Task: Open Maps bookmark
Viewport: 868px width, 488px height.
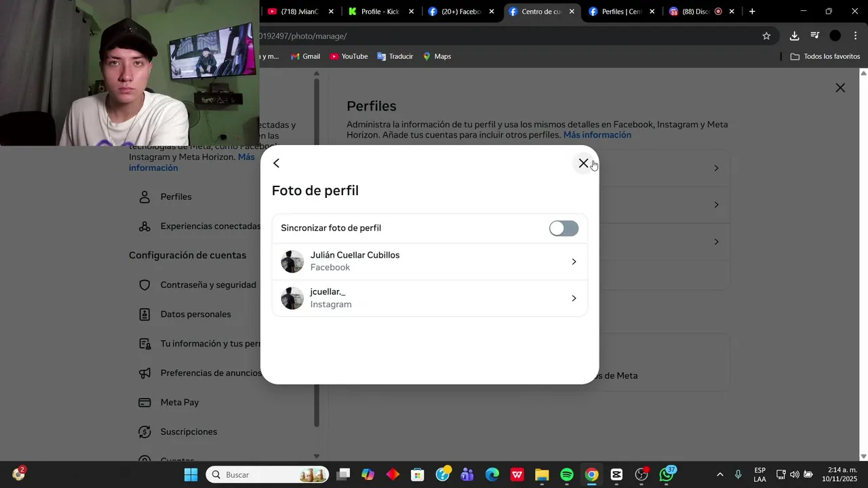Action: click(437, 56)
